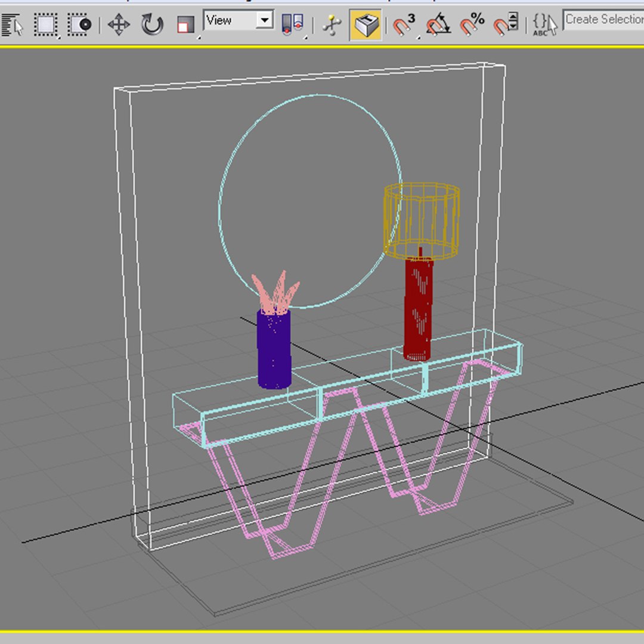The image size is (644, 644).
Task: Open the Select by Name tool
Action: [x=11, y=25]
